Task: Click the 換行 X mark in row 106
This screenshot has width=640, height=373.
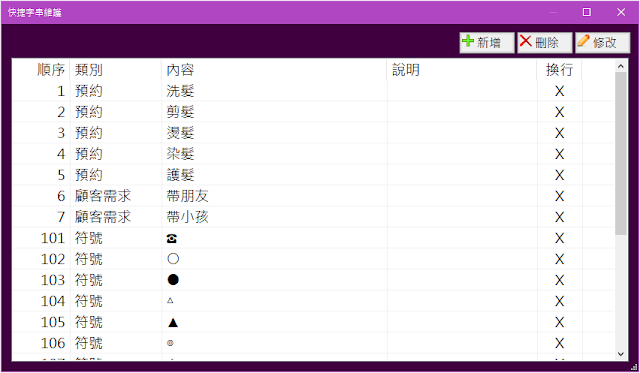Action: [560, 343]
